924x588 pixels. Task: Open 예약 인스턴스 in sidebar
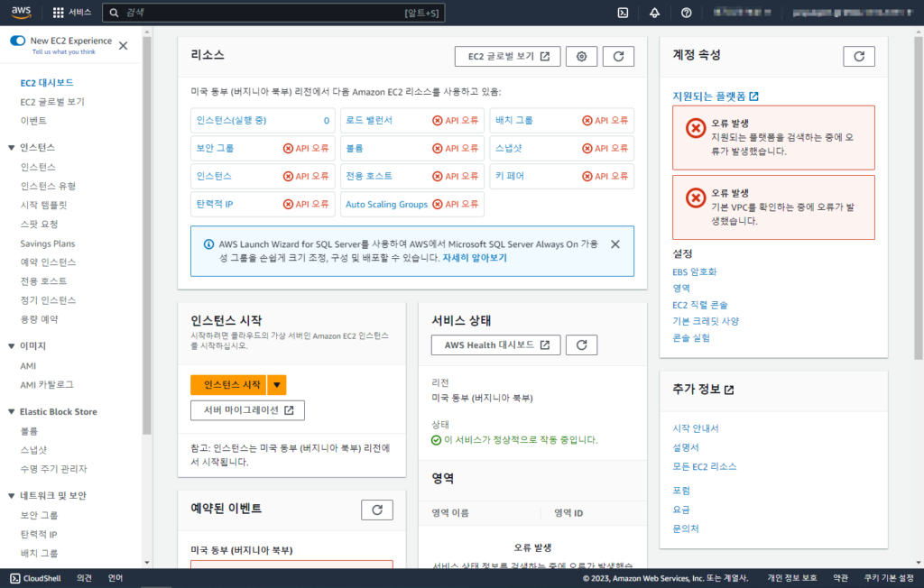coord(48,262)
